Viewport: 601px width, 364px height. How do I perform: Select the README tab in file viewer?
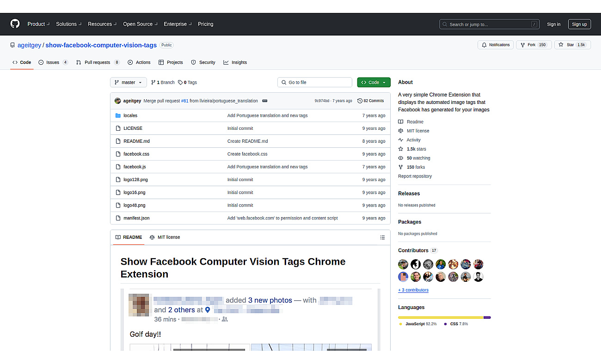[129, 237]
